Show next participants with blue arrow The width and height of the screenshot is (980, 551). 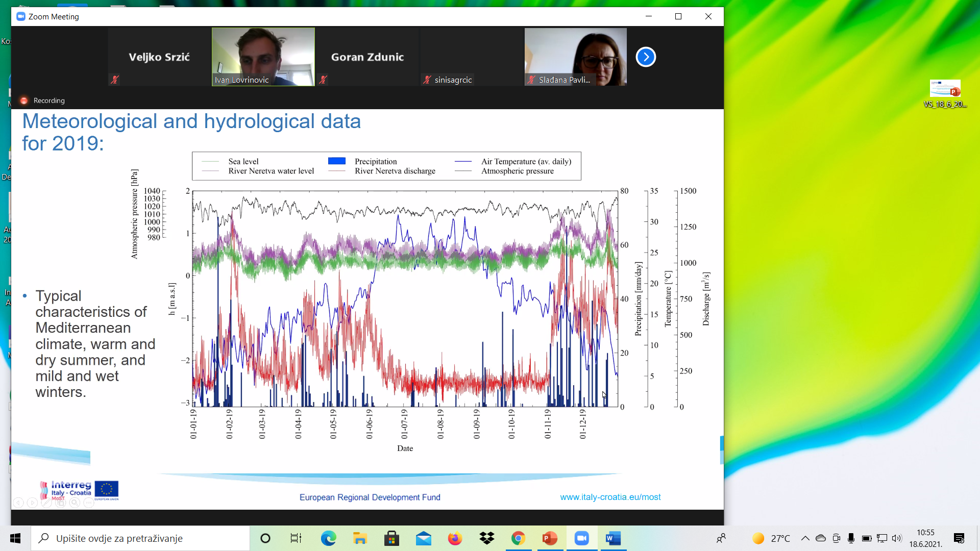click(x=646, y=57)
